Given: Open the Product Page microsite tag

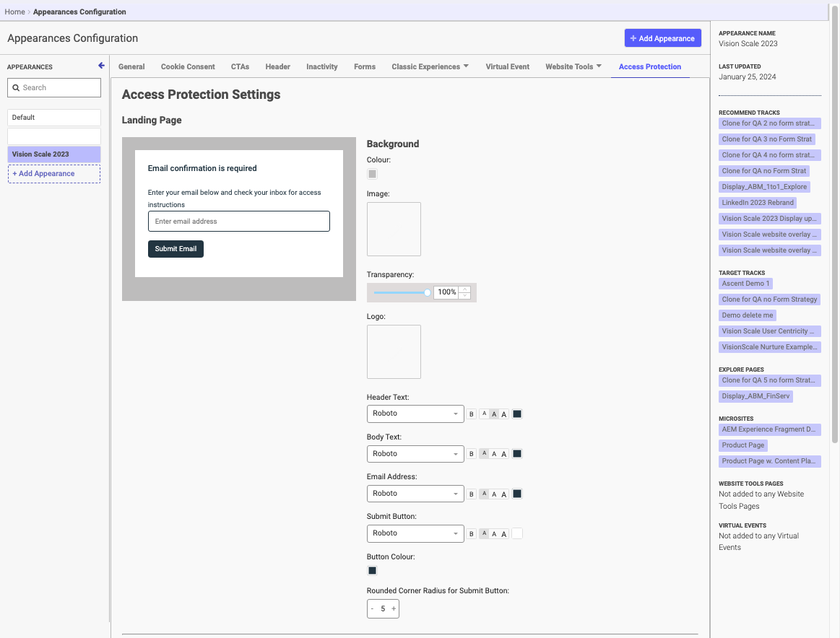Looking at the screenshot, I should (x=743, y=445).
